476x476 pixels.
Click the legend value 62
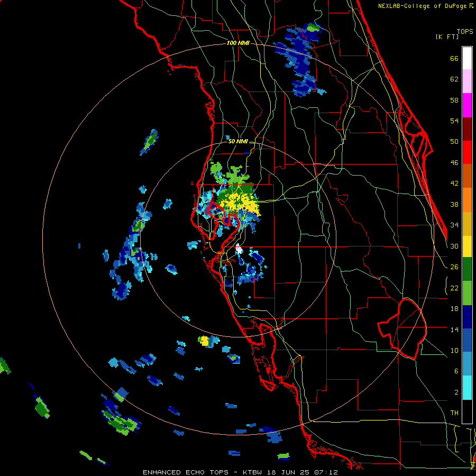click(454, 79)
